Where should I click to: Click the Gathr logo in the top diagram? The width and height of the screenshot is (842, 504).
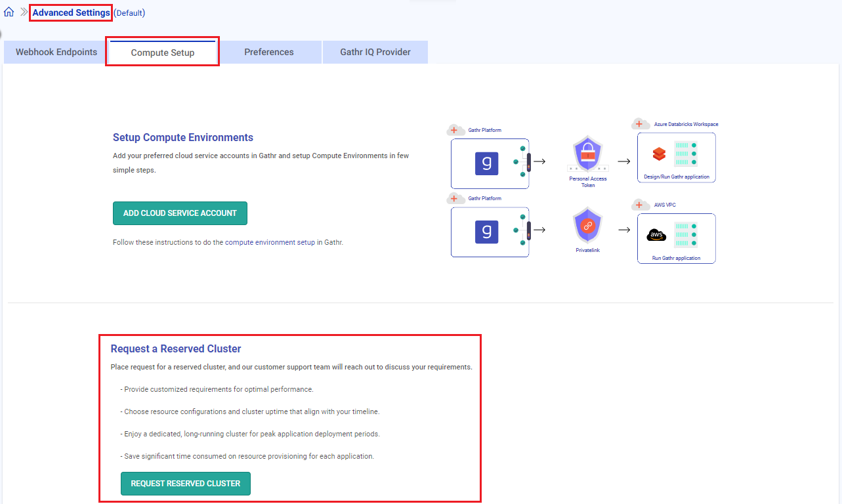(x=486, y=163)
